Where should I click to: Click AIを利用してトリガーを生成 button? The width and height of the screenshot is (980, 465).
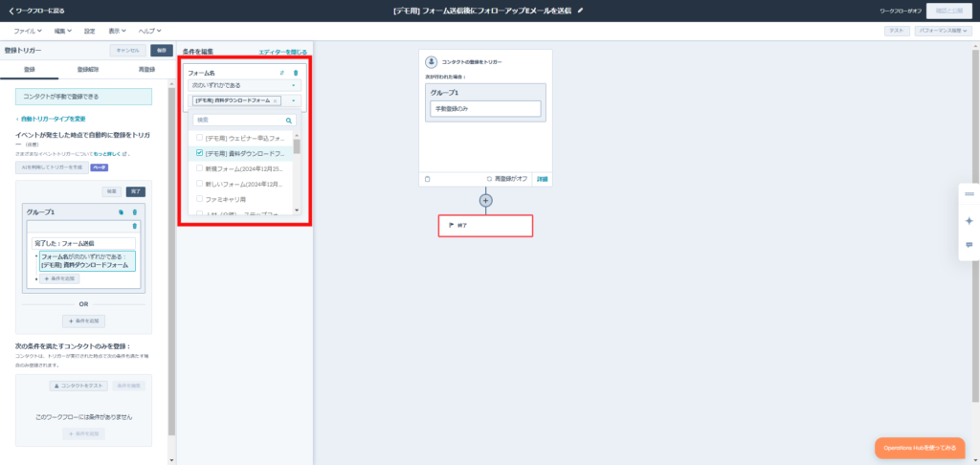click(x=53, y=167)
